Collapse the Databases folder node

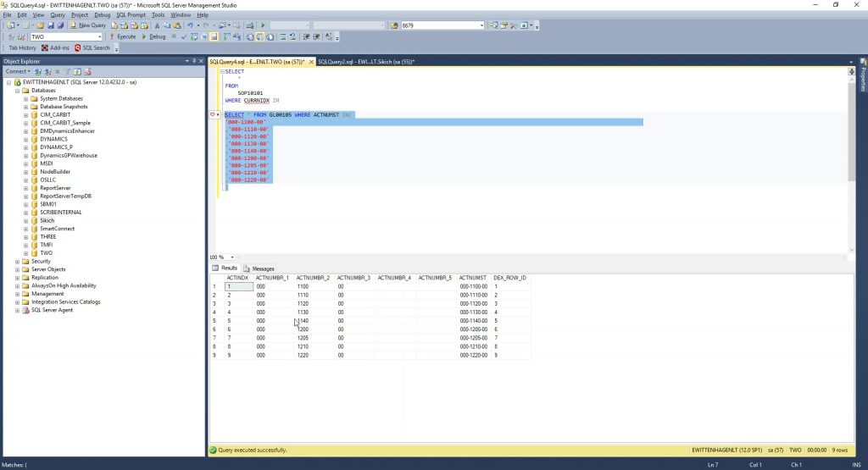17,91
